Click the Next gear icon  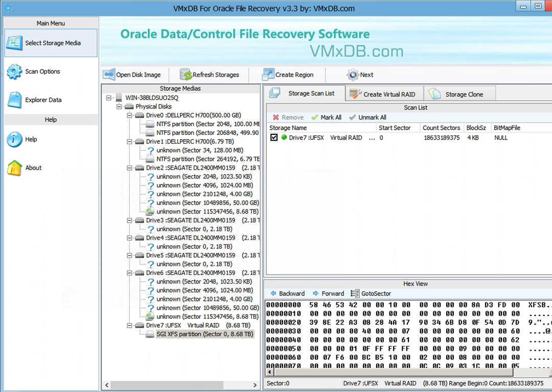coord(352,75)
